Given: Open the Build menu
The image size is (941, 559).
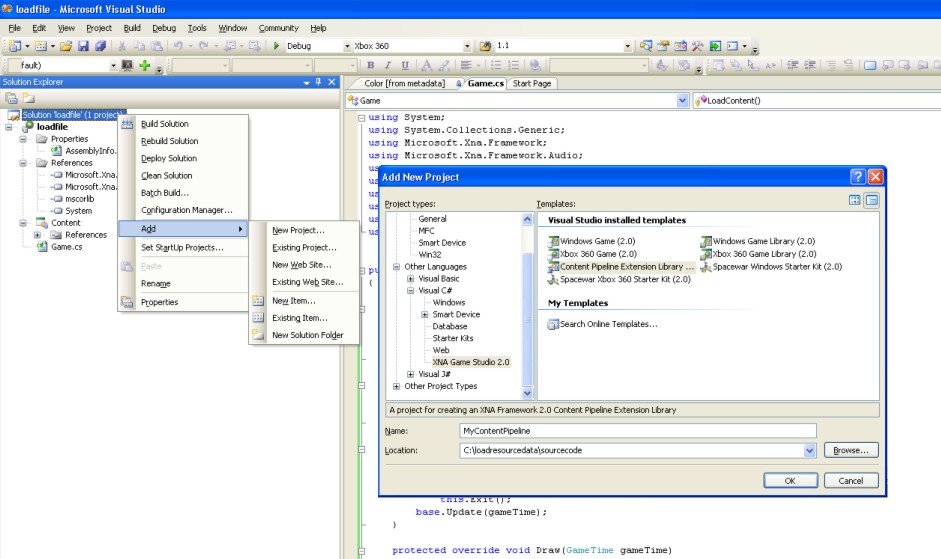Looking at the screenshot, I should [x=131, y=28].
